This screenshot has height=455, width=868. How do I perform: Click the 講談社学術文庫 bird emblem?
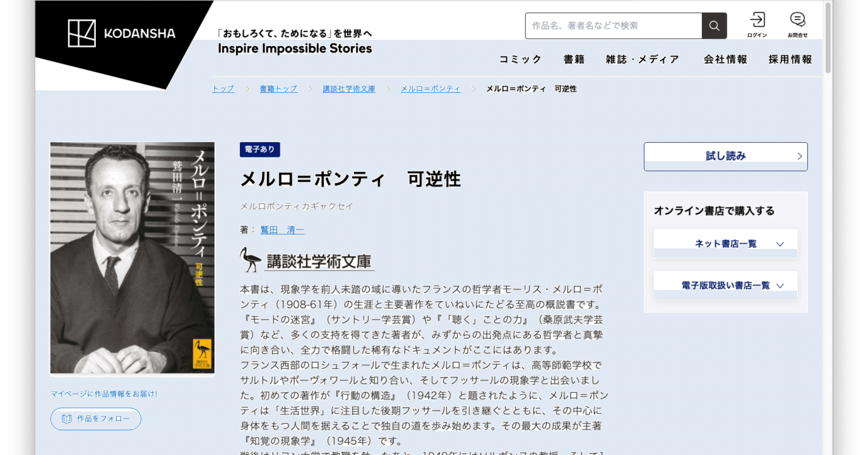point(249,258)
